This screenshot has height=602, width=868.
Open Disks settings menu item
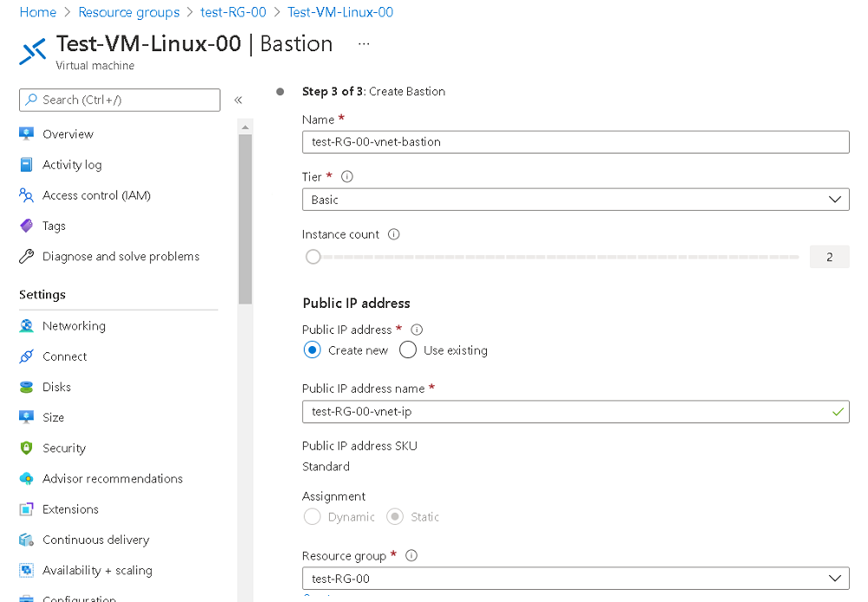point(56,387)
